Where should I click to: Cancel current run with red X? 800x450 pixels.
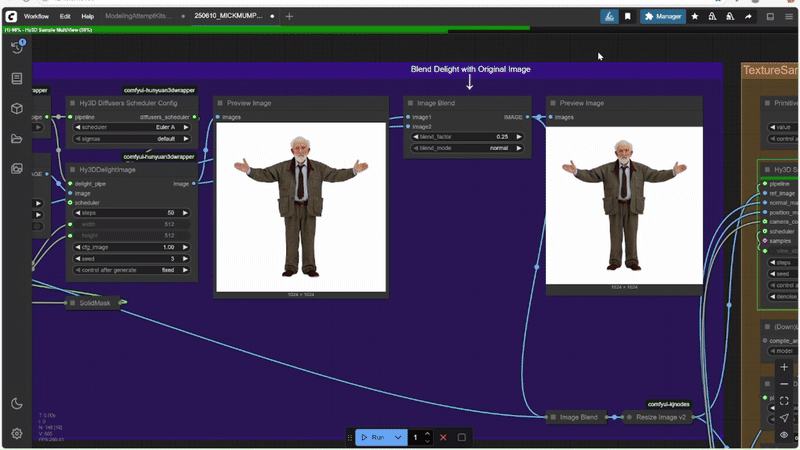tap(443, 437)
